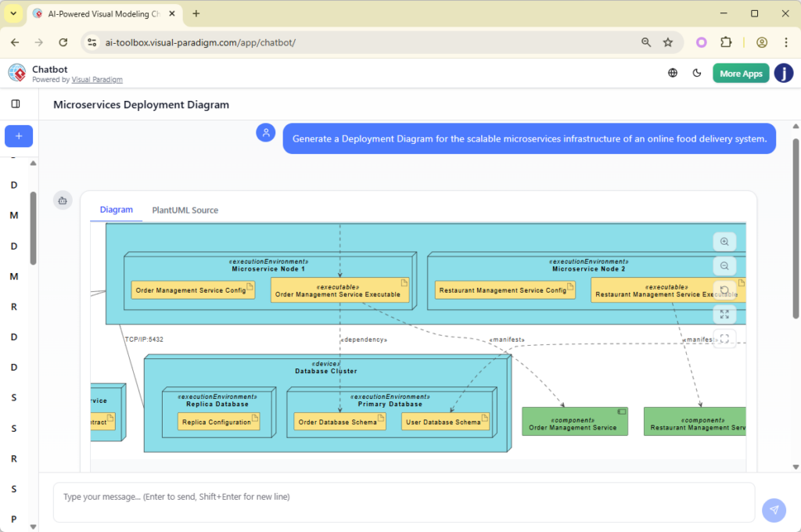Open the language selector globe
Screen dimensions: 801x532
[672, 72]
